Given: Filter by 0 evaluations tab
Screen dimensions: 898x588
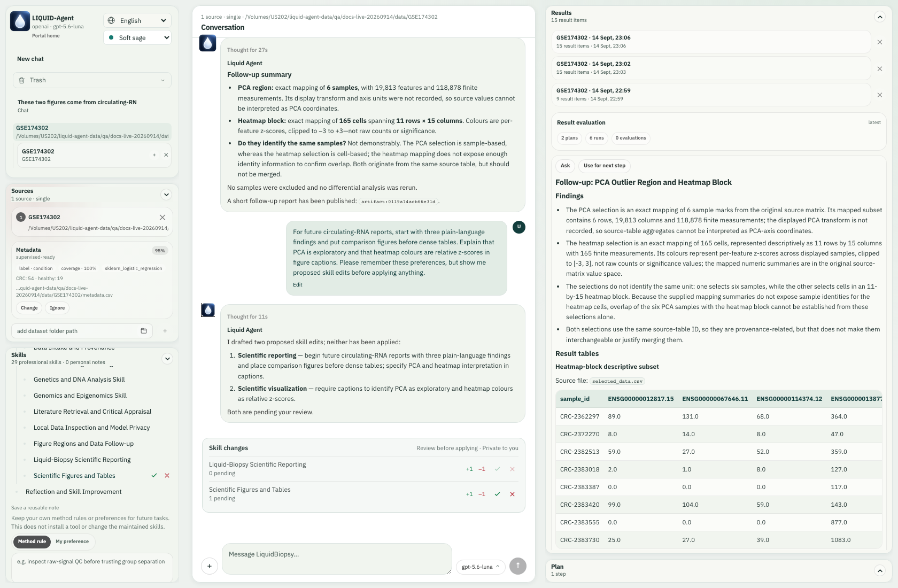Looking at the screenshot, I should tap(631, 138).
